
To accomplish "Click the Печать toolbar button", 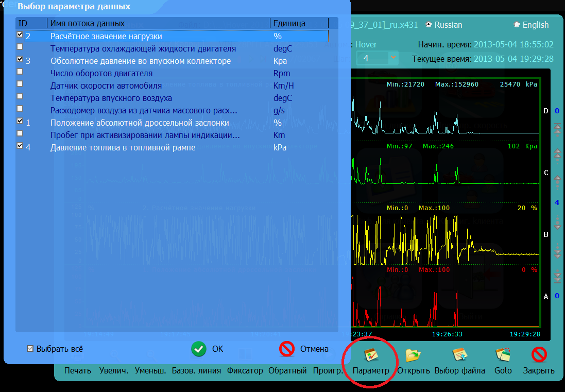I will point(77,370).
